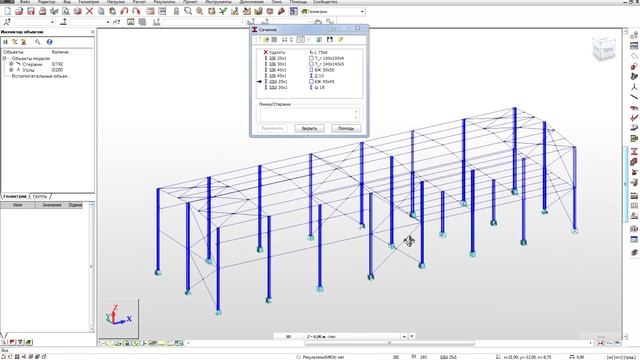Open Print Preview from main toolbar
Viewport: 640px width, 360px height.
coord(66,11)
